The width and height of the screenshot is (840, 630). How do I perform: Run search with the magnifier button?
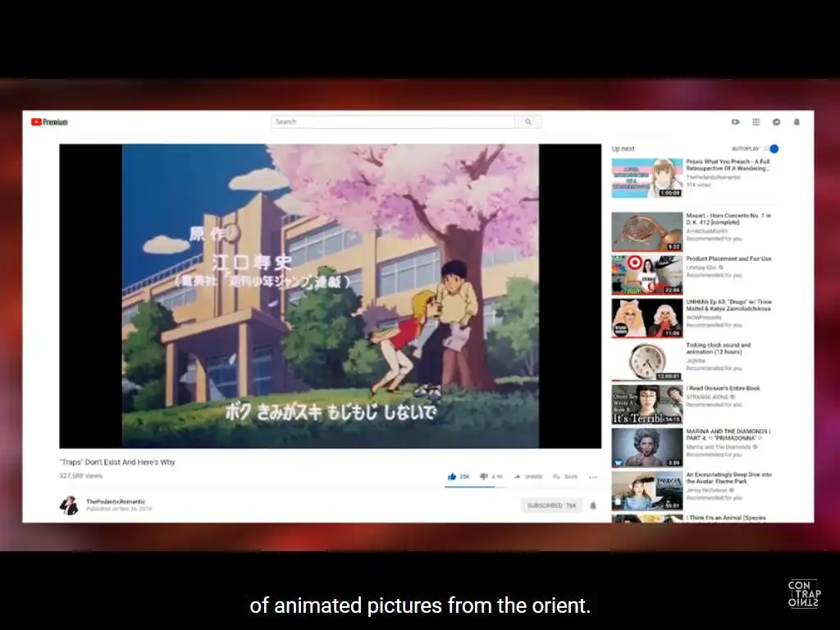coord(528,122)
